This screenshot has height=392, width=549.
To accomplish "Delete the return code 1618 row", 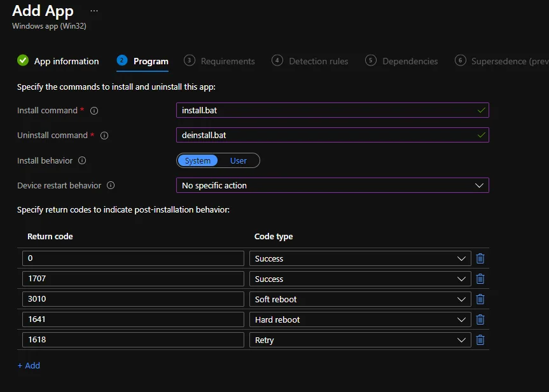I will click(x=480, y=340).
